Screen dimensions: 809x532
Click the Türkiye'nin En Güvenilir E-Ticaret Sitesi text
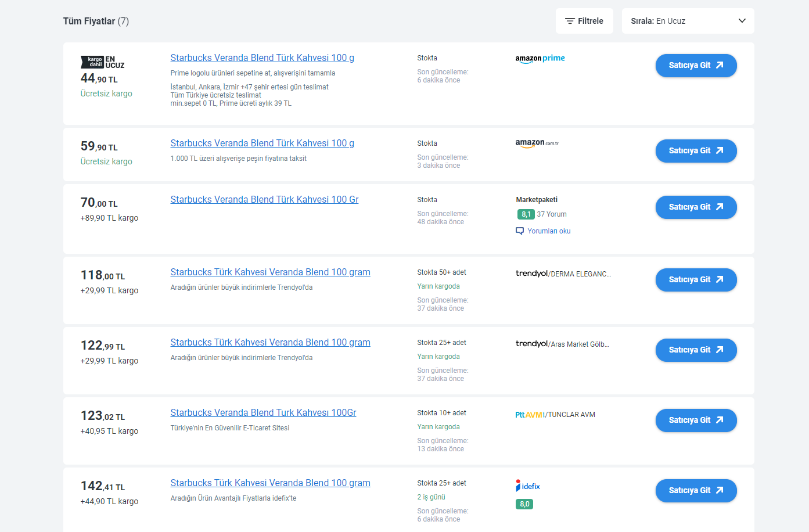pyautogui.click(x=230, y=428)
